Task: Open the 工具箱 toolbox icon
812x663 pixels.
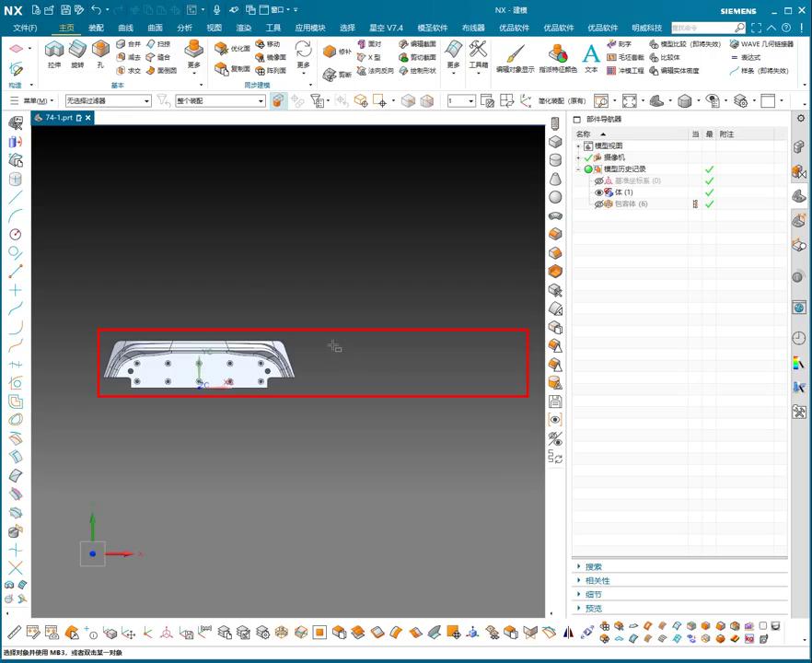Action: (x=478, y=52)
